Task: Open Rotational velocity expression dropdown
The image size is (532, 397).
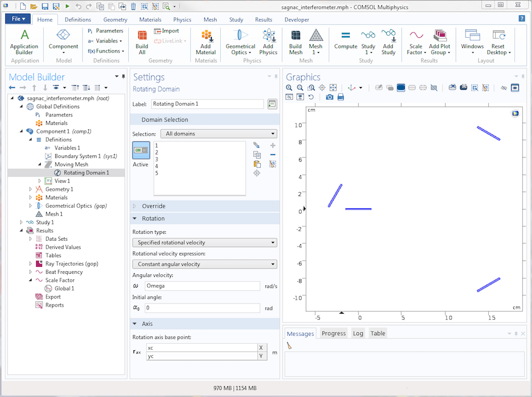Action: pos(205,264)
